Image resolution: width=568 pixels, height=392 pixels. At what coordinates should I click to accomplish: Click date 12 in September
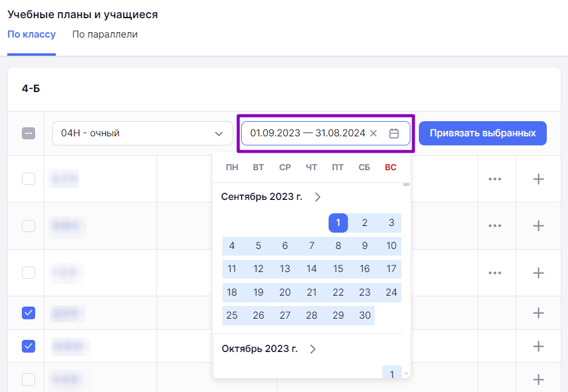coord(258,269)
